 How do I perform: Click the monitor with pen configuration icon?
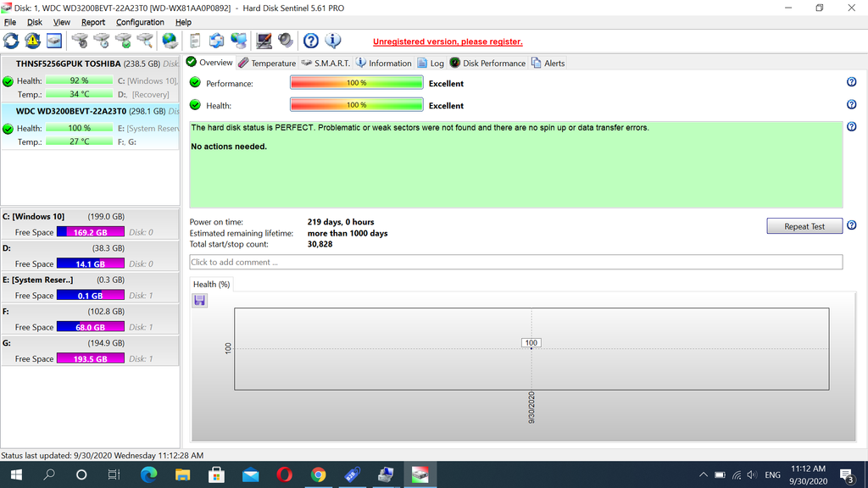click(264, 41)
